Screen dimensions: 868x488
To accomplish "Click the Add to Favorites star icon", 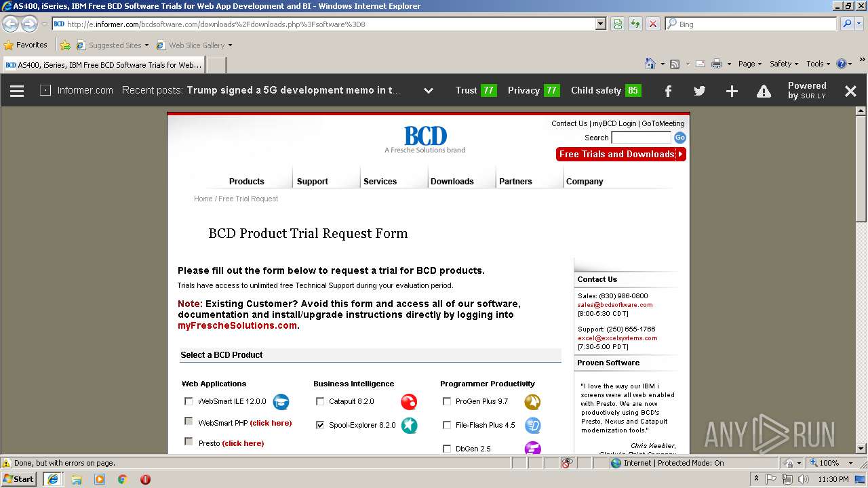I will [65, 45].
